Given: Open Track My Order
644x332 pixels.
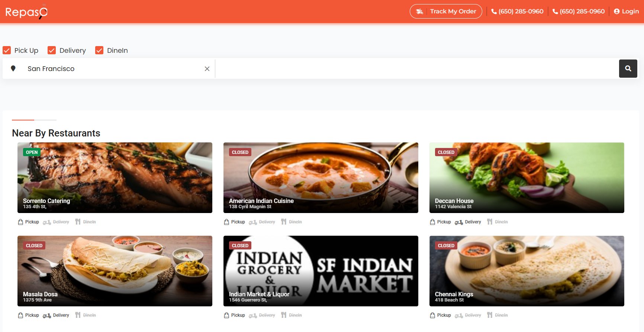Looking at the screenshot, I should pyautogui.click(x=446, y=12).
